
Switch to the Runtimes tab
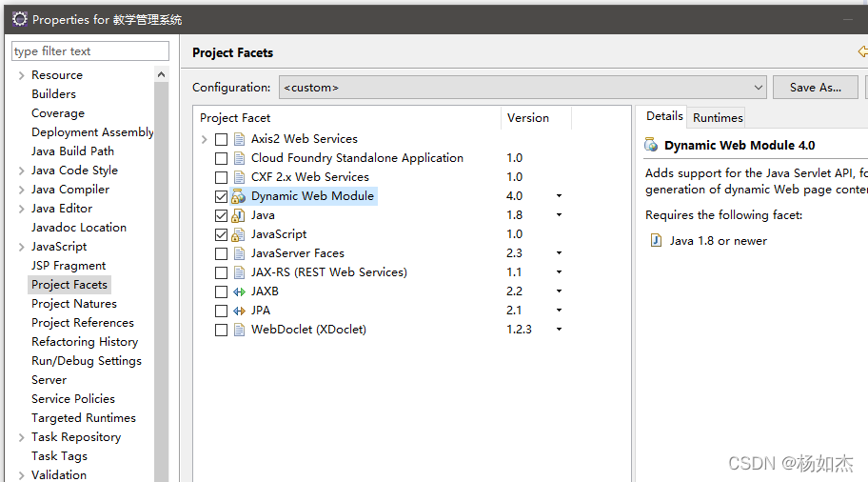pyautogui.click(x=718, y=118)
